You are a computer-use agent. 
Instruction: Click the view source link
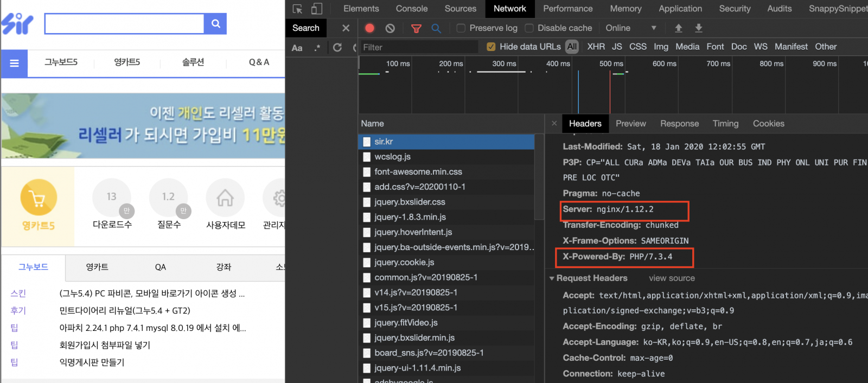[x=672, y=278]
